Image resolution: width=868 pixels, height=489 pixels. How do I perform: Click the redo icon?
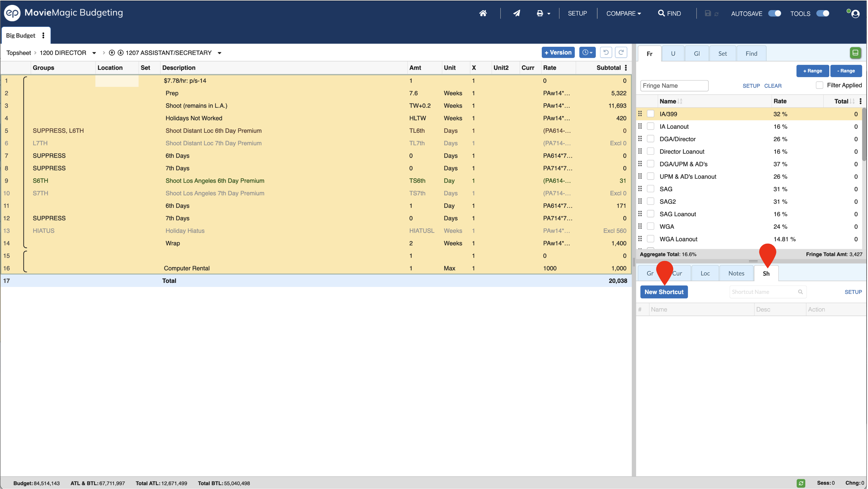coord(621,53)
